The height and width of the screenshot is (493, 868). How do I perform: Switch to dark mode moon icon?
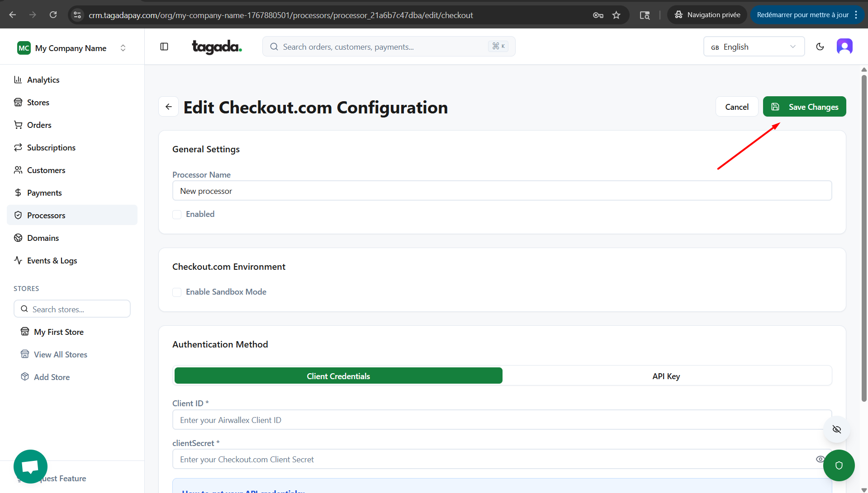point(820,47)
